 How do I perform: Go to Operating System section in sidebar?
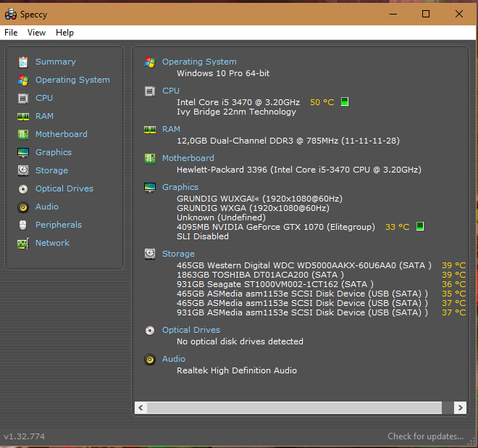[72, 80]
